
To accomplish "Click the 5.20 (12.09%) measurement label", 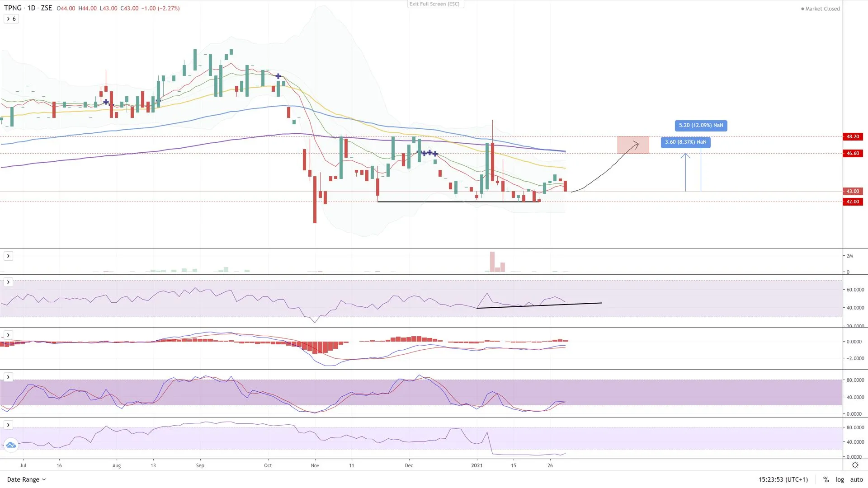I will pos(701,126).
